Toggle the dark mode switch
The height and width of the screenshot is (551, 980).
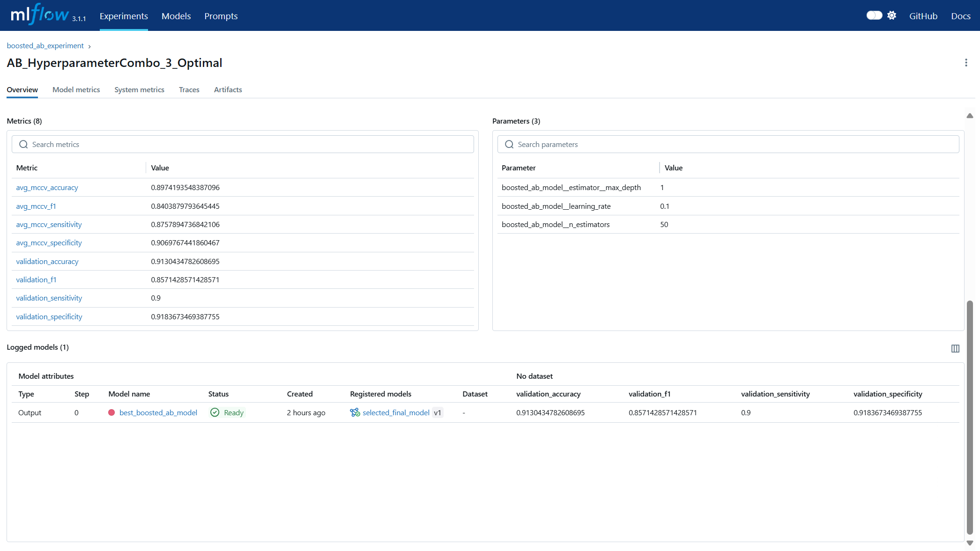tap(874, 15)
